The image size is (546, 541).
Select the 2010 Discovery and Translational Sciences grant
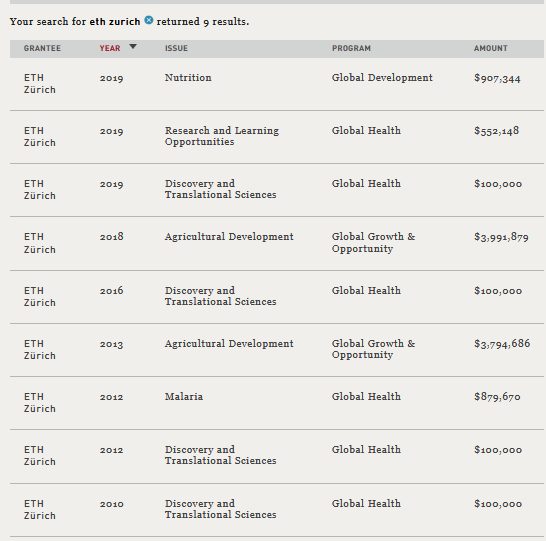tap(277, 510)
